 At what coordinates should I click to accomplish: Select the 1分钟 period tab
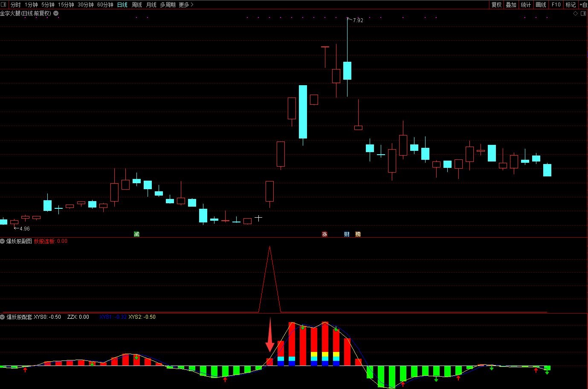click(31, 5)
